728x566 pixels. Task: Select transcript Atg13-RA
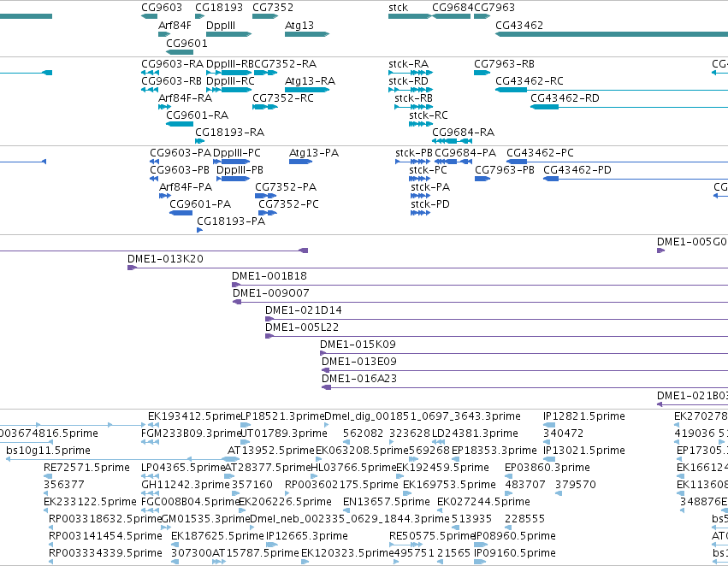coord(307,90)
